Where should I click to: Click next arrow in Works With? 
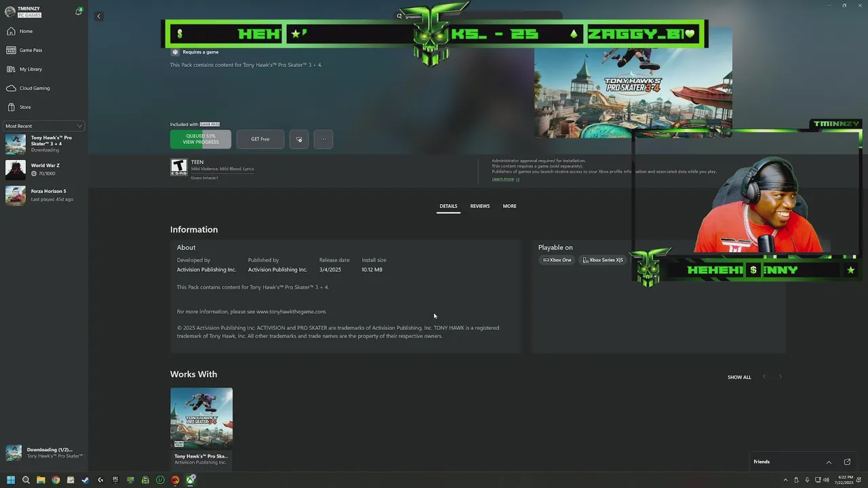780,377
